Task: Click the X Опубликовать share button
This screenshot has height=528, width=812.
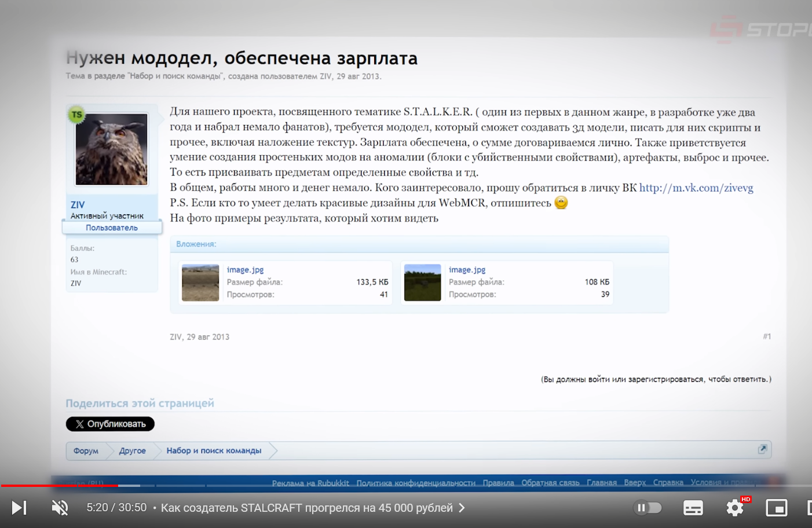Action: (x=110, y=424)
